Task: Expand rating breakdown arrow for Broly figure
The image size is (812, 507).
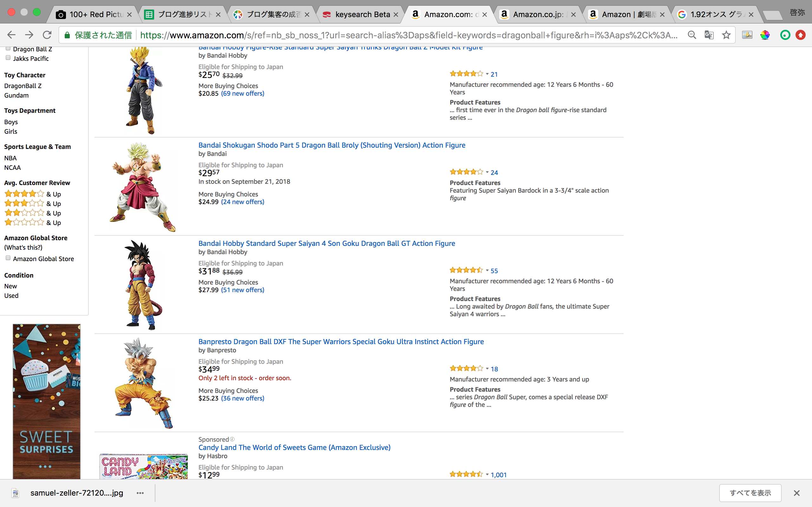Action: pyautogui.click(x=487, y=172)
